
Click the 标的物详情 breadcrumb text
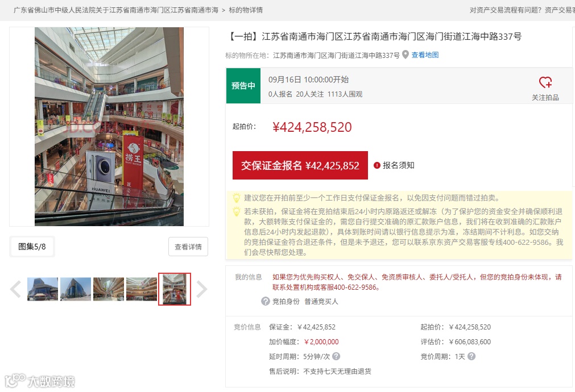tap(246, 10)
